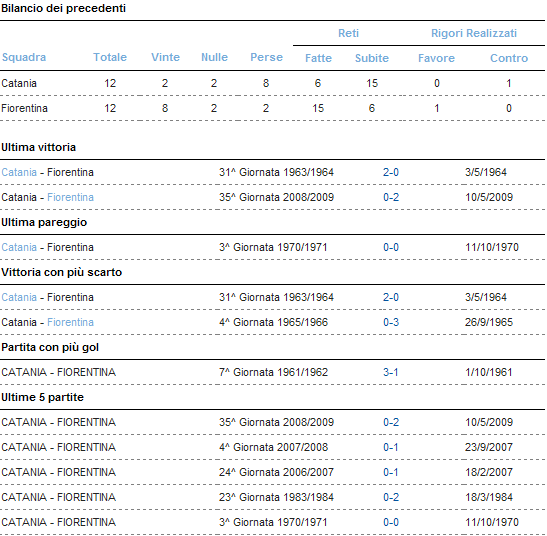Click the Contro column header
547x536 pixels.
click(x=509, y=58)
